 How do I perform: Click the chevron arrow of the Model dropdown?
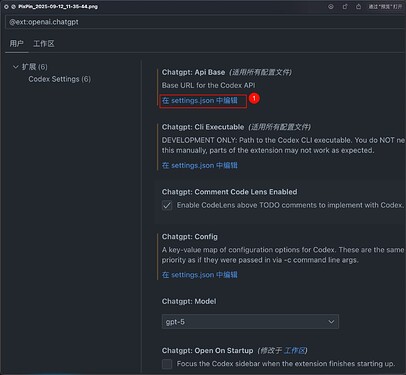pos(331,322)
